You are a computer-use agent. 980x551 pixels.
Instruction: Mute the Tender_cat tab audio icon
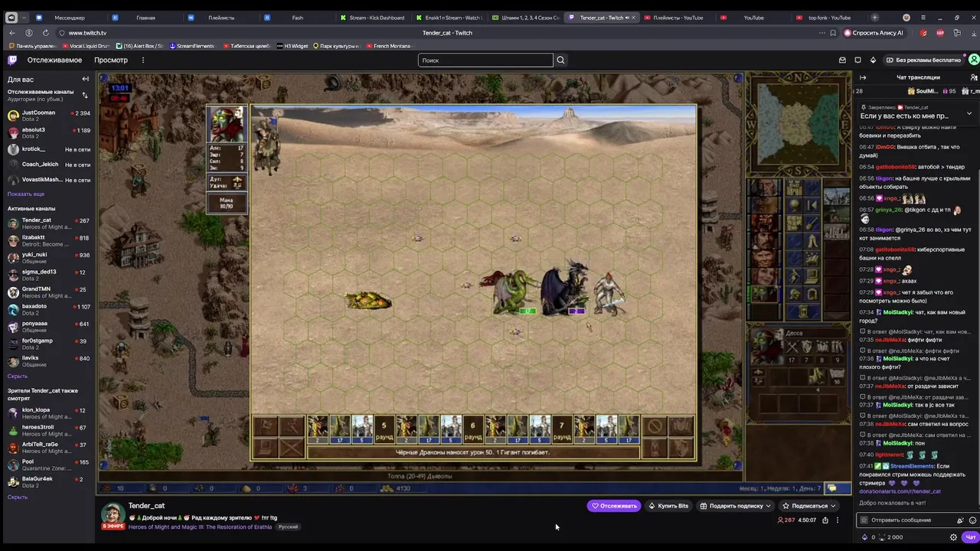tap(627, 18)
